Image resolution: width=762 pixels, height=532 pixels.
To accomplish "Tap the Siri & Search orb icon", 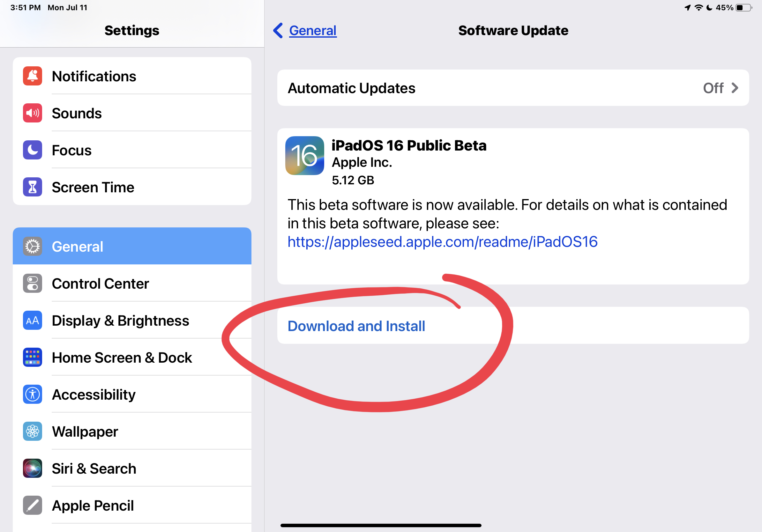I will [33, 468].
